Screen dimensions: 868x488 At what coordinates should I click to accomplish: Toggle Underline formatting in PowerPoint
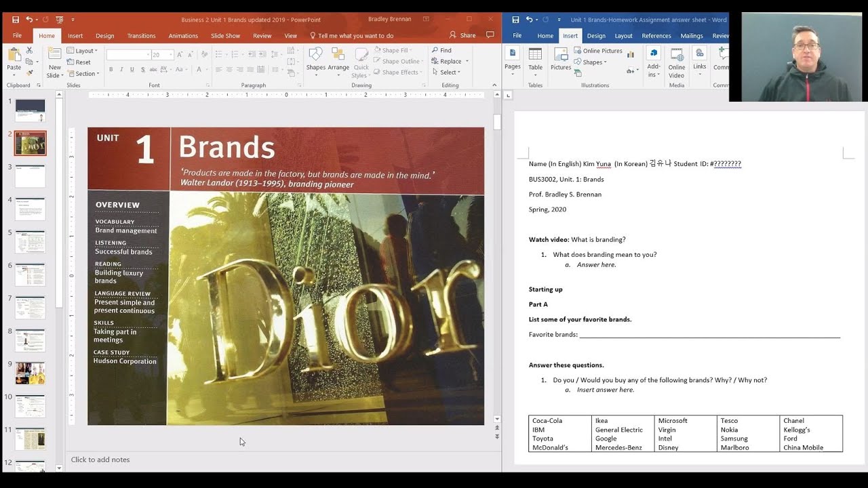(x=132, y=69)
